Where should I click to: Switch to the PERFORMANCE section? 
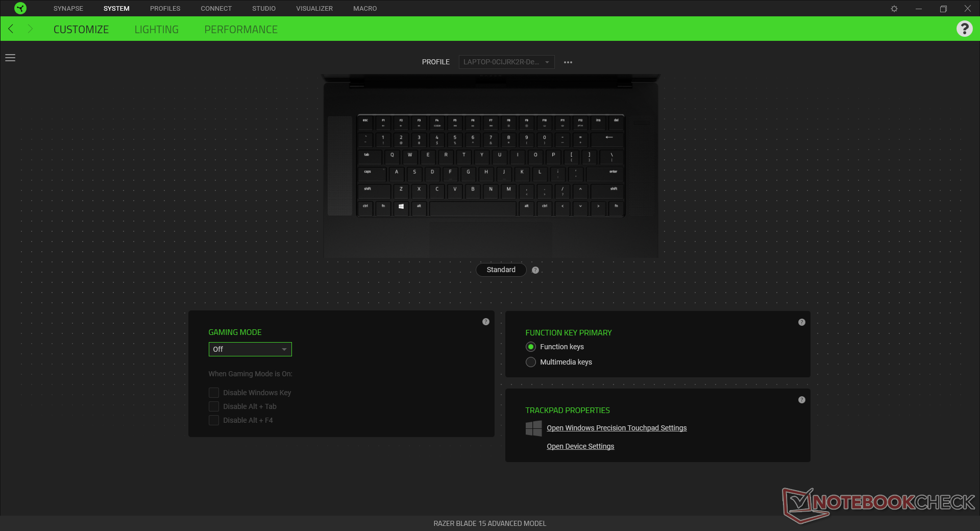tap(241, 30)
